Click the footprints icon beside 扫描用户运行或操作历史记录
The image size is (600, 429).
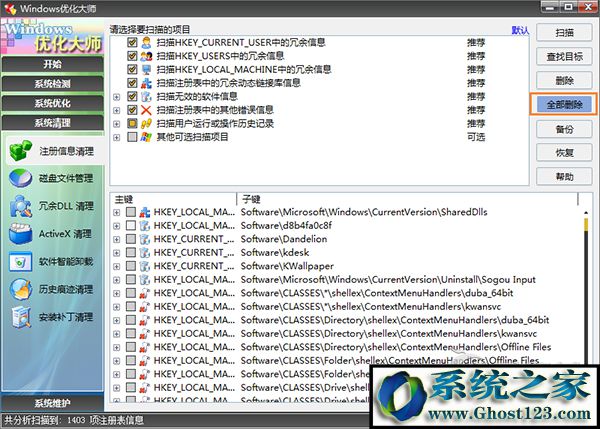146,123
